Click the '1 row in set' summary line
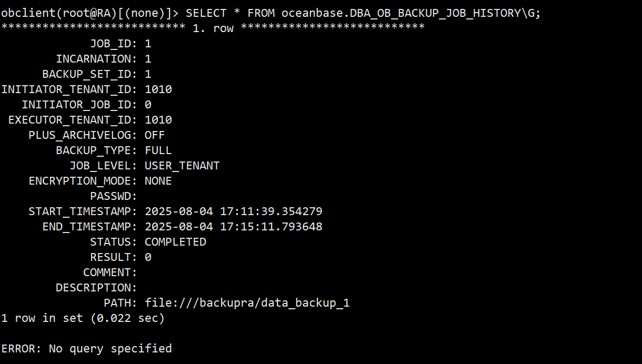This screenshot has height=364, width=642. tap(83, 318)
